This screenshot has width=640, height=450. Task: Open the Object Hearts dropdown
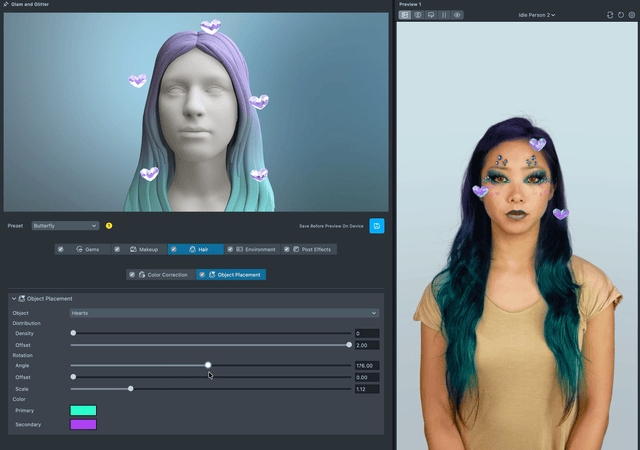224,313
